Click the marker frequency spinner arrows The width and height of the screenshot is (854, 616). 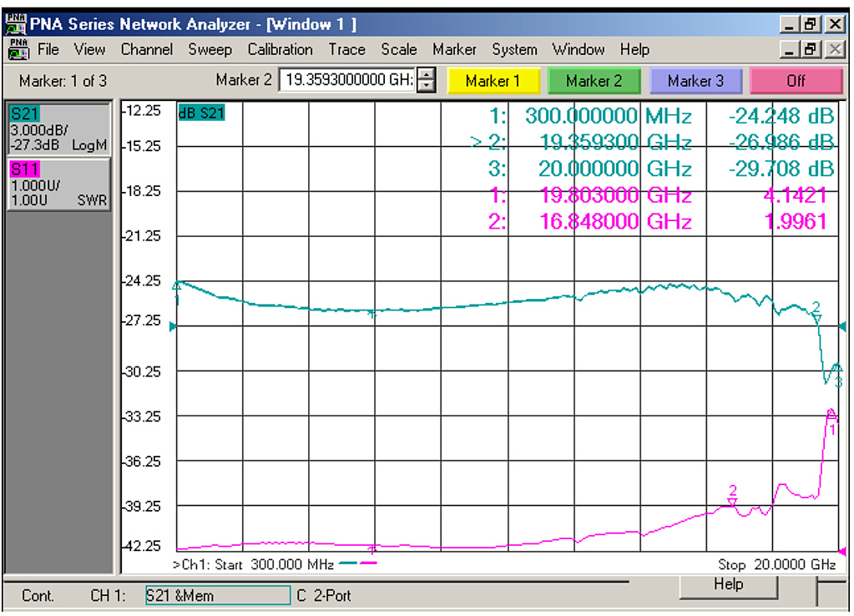[427, 81]
